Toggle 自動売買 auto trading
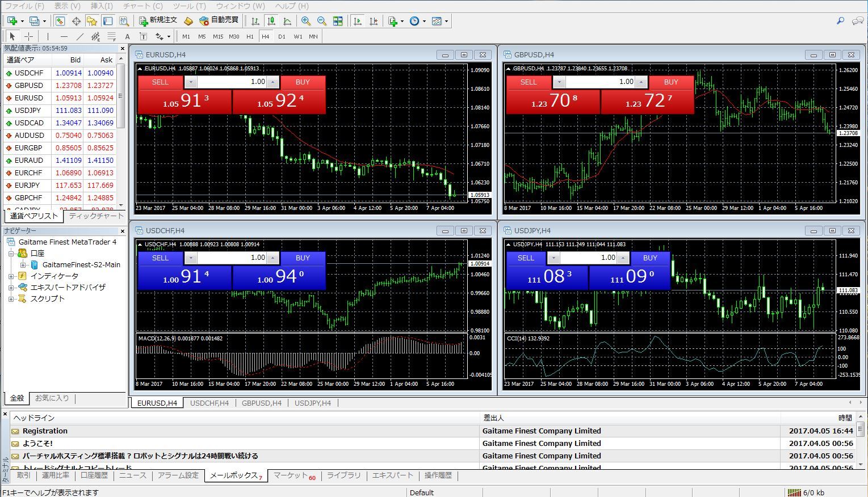868x497 pixels. 219,20
